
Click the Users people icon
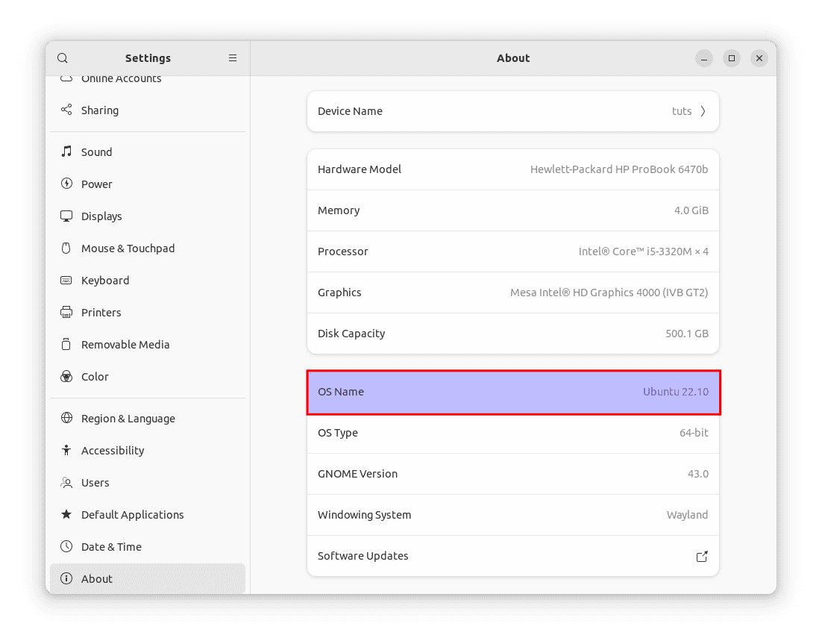click(x=66, y=483)
